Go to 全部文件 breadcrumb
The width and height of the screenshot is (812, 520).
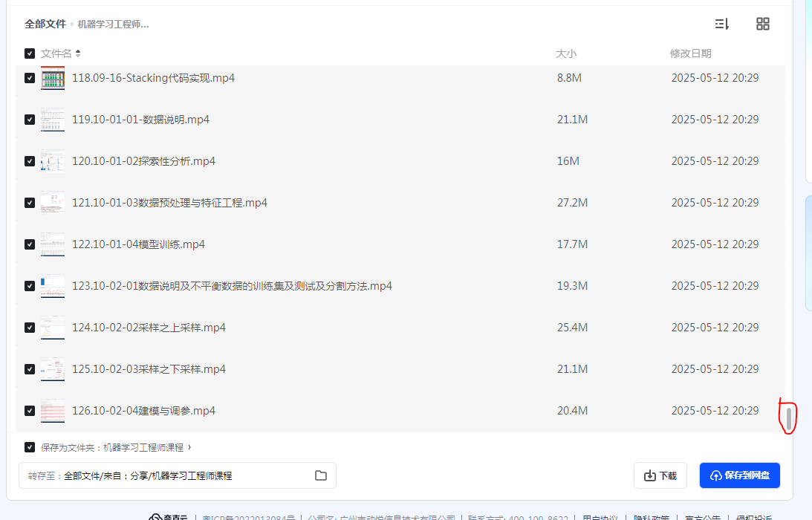click(45, 24)
